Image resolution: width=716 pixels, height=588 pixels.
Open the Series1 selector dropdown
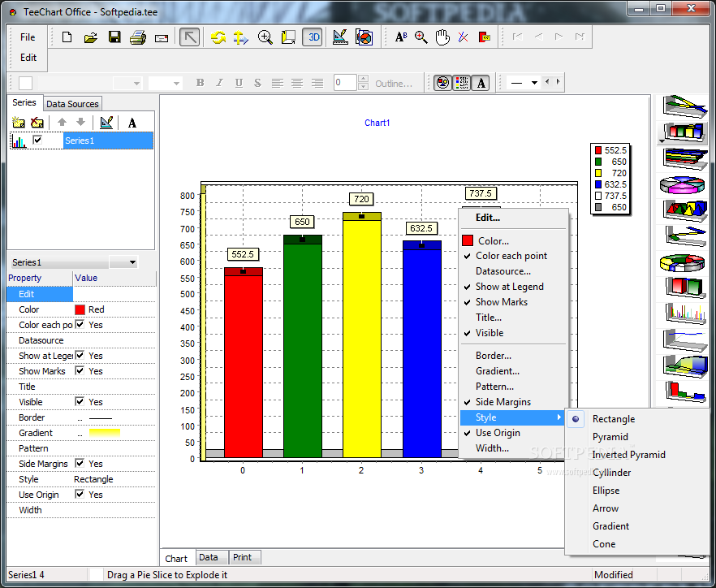132,262
